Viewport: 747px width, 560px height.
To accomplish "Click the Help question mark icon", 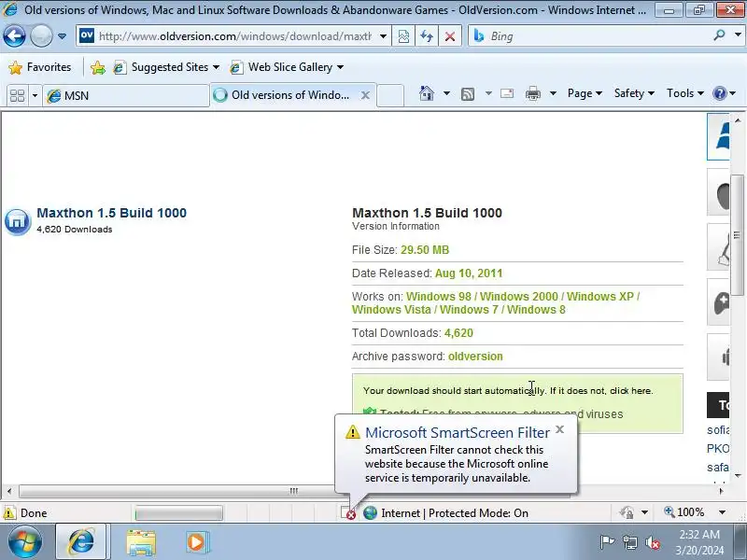I will coord(719,93).
